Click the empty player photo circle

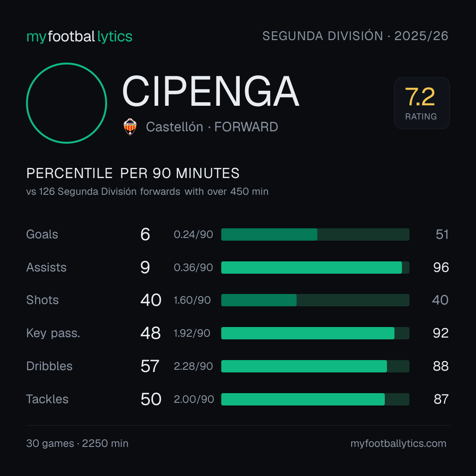click(x=67, y=103)
